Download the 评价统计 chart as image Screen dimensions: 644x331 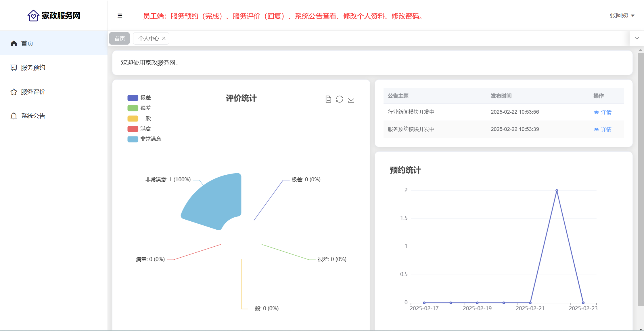point(351,99)
